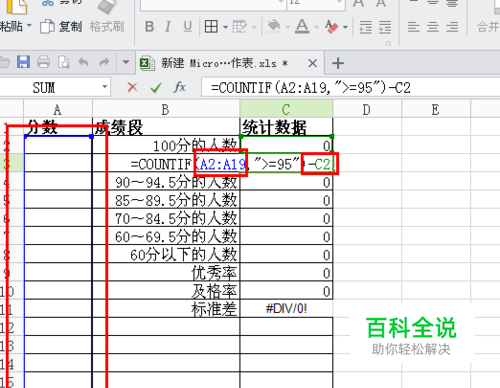This screenshot has height=388, width=500.
Task: Click the 格式刷 format painter
Action: [107, 27]
